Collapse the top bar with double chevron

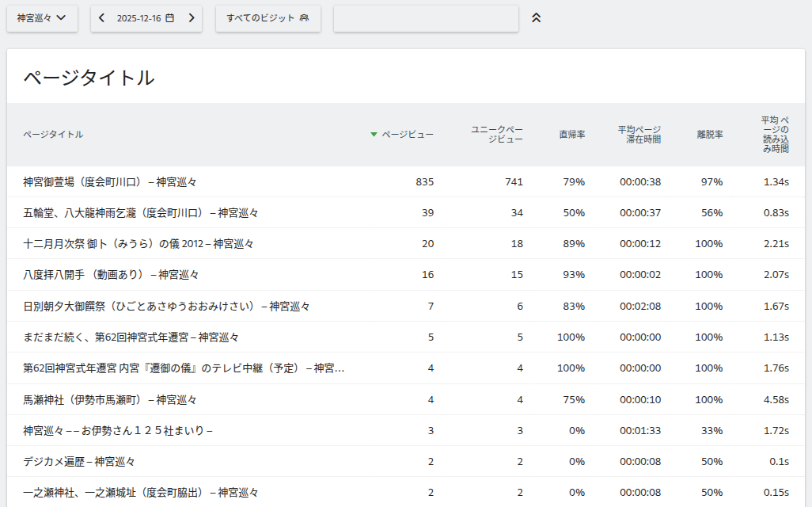click(536, 18)
